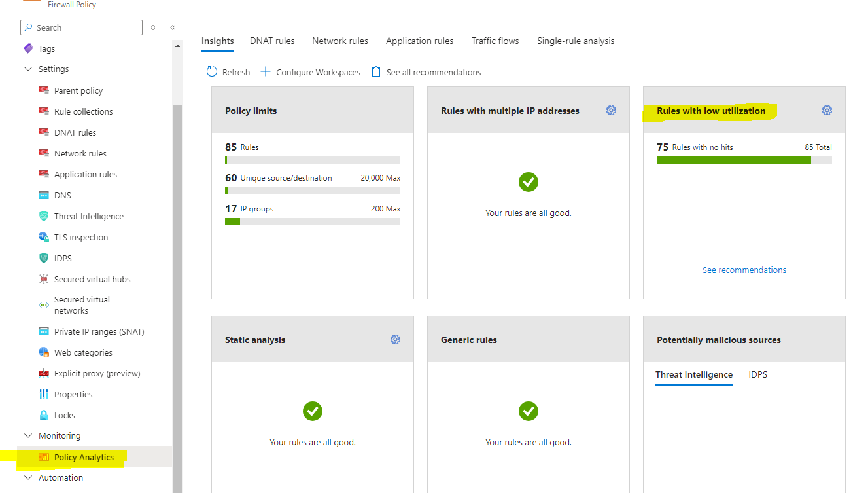
Task: Click the Rules with no hits progress bar
Action: 744,160
